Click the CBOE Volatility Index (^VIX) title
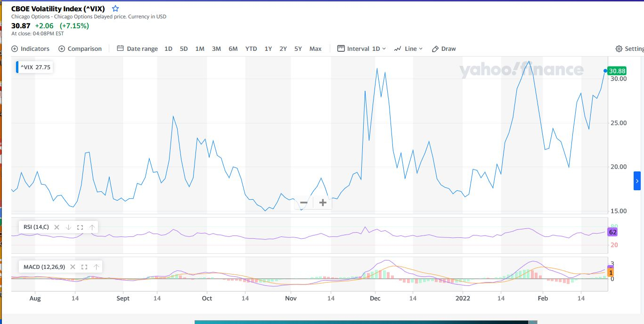644x324 pixels. (58, 8)
